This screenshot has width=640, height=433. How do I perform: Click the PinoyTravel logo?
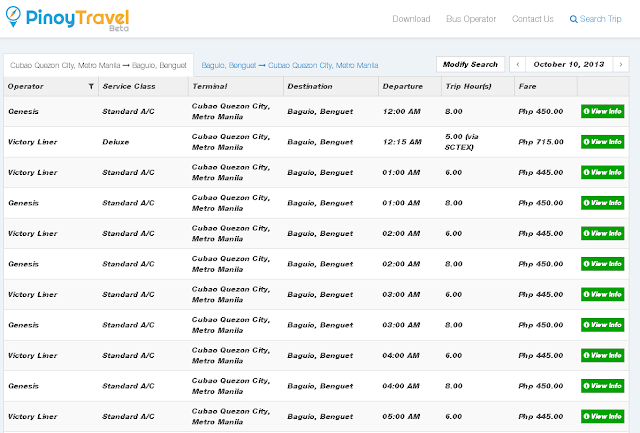(67, 18)
